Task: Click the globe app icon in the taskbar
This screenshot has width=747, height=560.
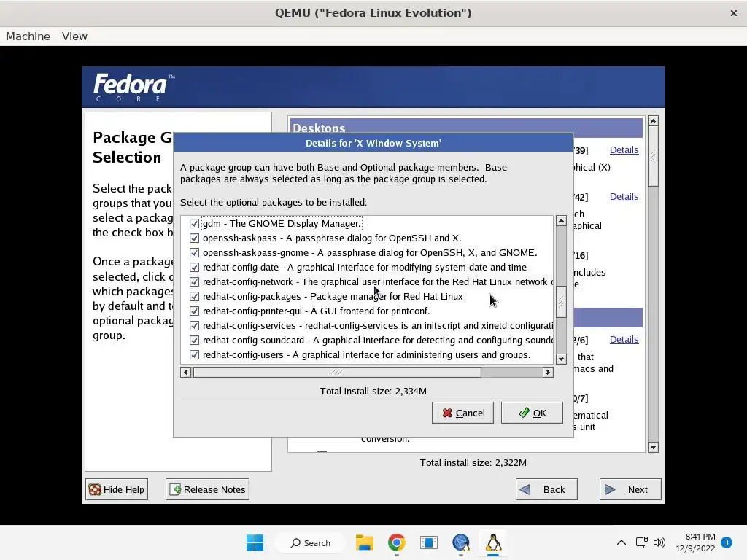Action: click(461, 542)
